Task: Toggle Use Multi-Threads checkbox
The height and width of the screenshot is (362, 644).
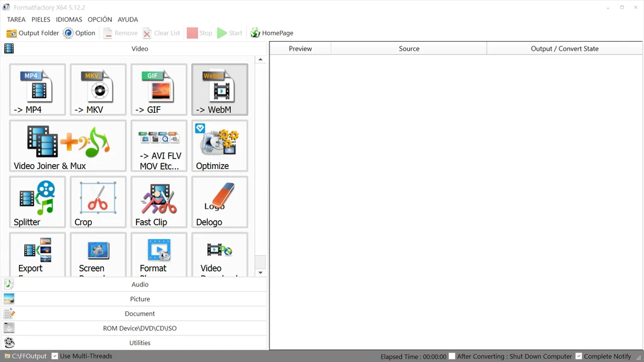Action: [55, 356]
